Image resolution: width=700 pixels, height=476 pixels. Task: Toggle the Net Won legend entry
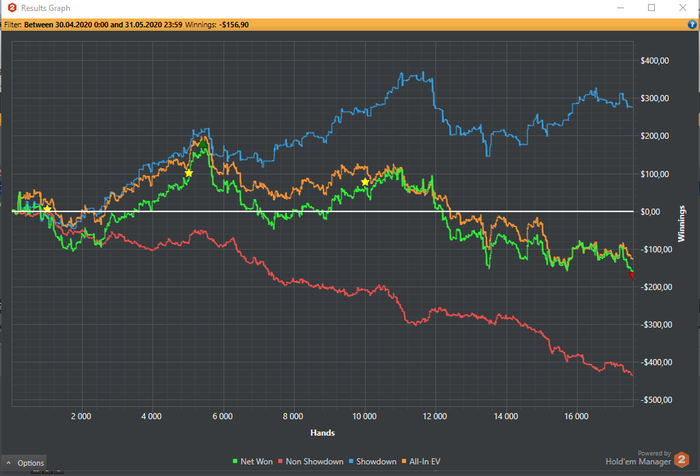click(x=253, y=461)
